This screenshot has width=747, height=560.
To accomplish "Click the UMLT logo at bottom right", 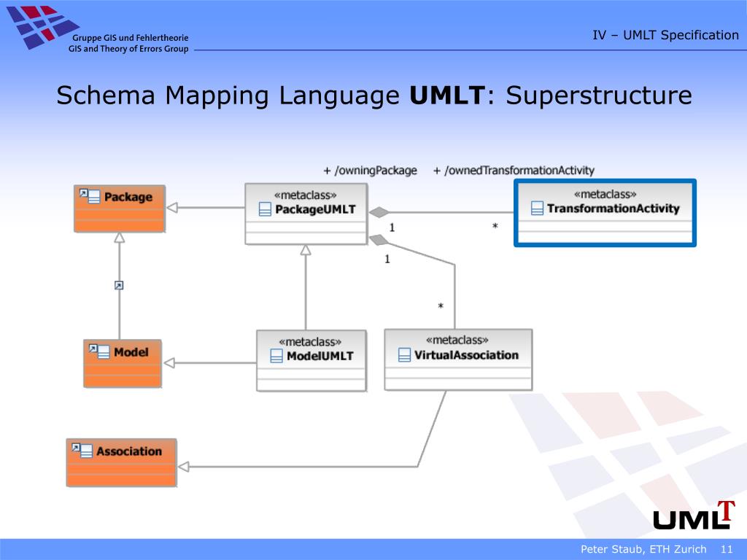I will pyautogui.click(x=694, y=516).
